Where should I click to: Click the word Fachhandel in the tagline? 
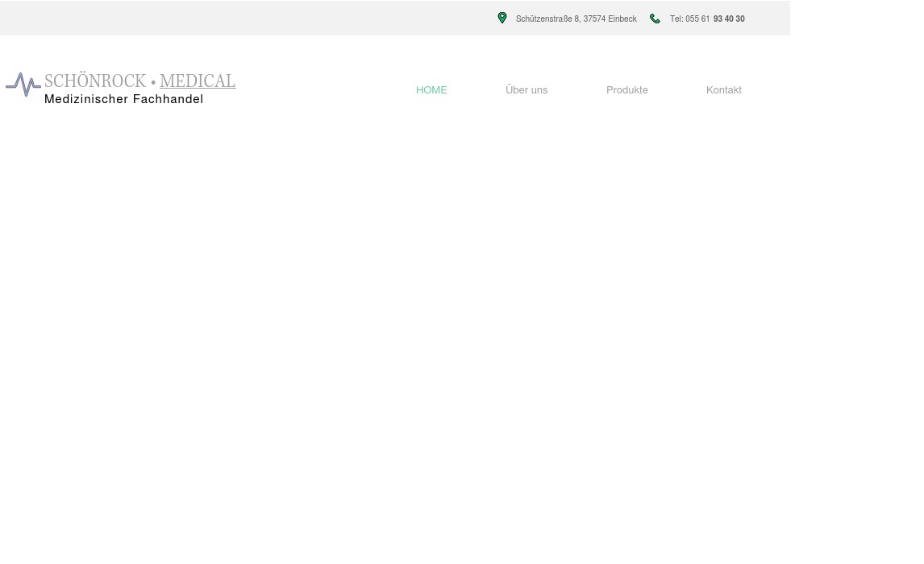168,99
